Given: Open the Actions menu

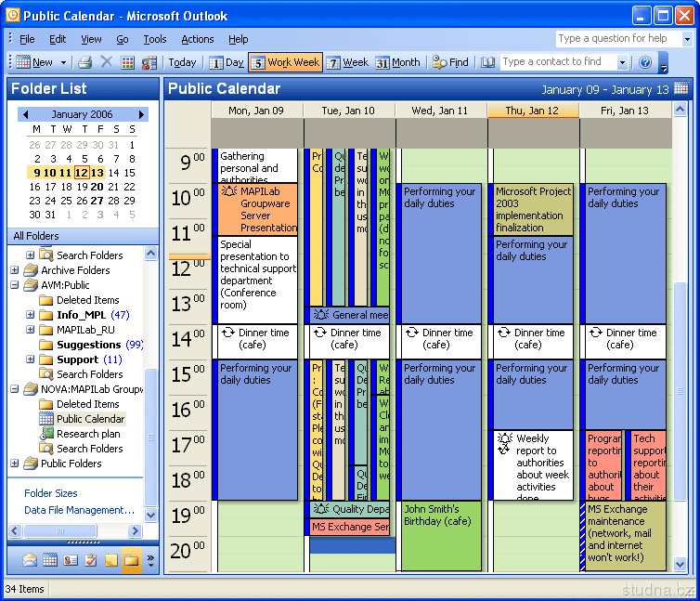Looking at the screenshot, I should click(x=197, y=39).
